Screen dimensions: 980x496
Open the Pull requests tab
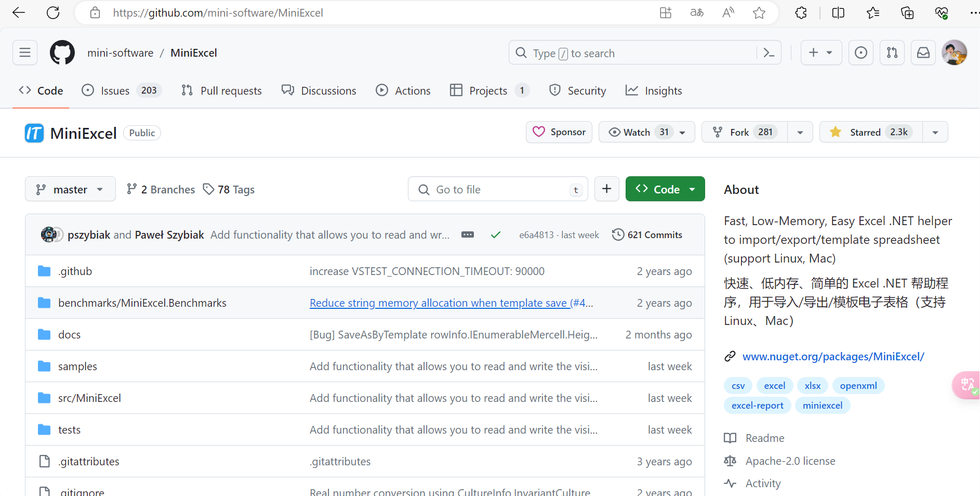coord(221,90)
